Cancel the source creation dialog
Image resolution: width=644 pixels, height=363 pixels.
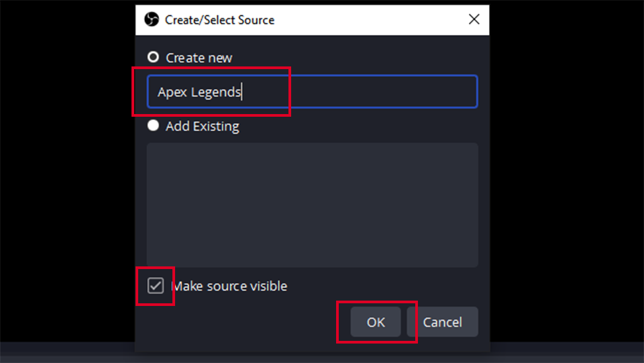[x=442, y=322]
